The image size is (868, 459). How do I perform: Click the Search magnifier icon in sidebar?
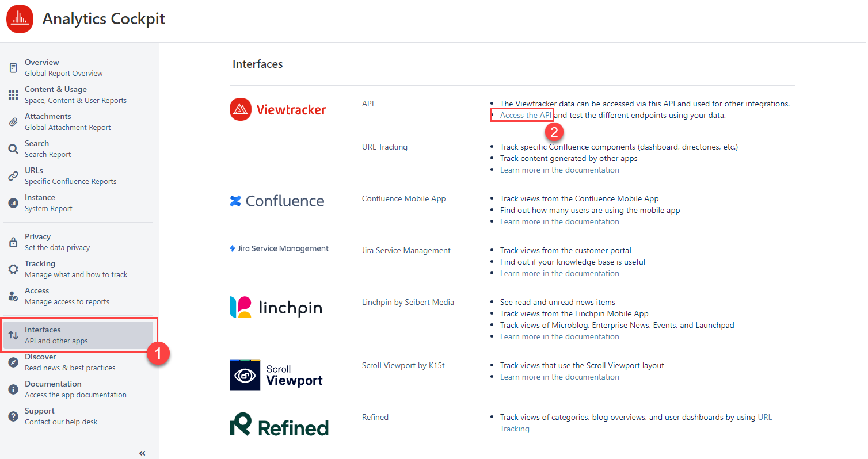click(x=13, y=149)
